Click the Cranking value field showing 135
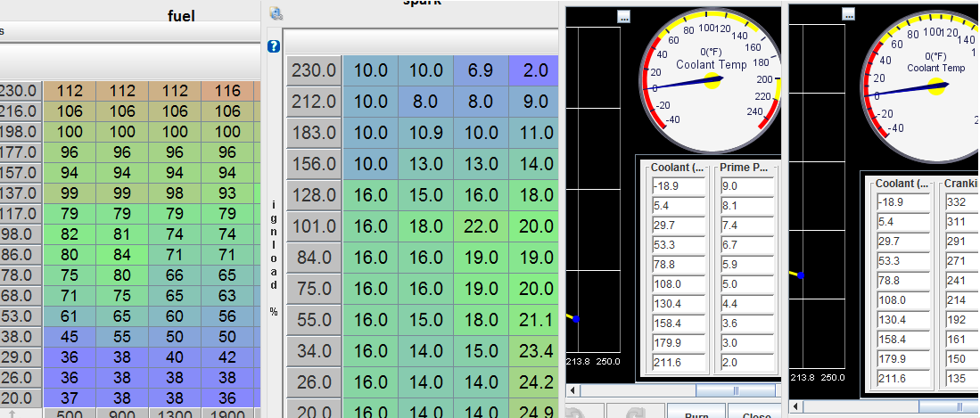The height and width of the screenshot is (418, 980). point(961,379)
